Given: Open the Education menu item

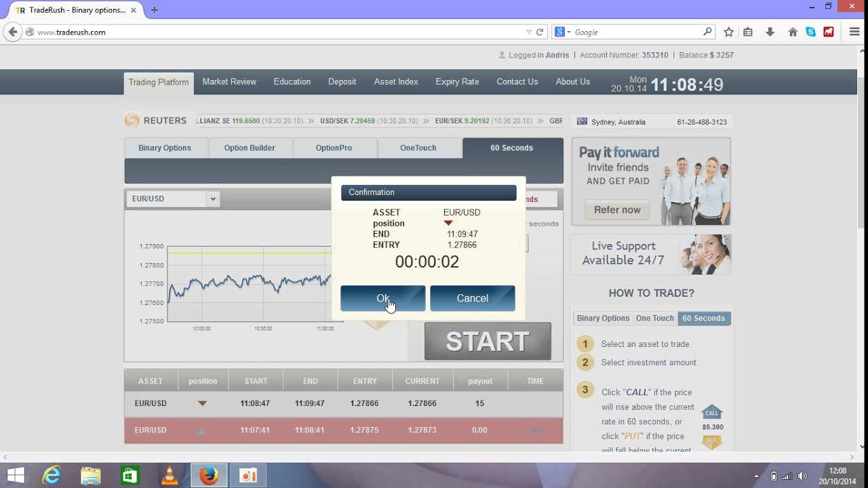Looking at the screenshot, I should 292,81.
